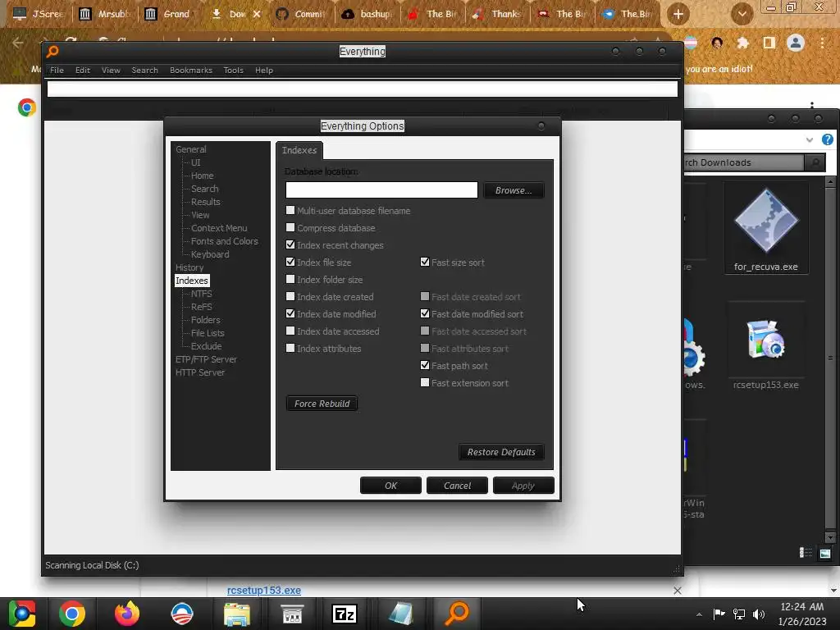The image size is (840, 630).
Task: Select HTTP Server in options tree
Action: point(200,372)
